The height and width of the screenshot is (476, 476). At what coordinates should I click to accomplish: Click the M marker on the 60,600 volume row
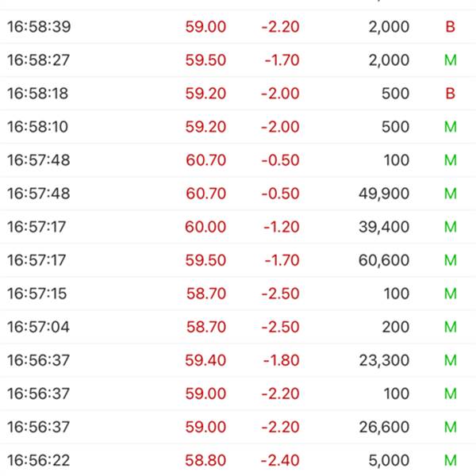[451, 260]
